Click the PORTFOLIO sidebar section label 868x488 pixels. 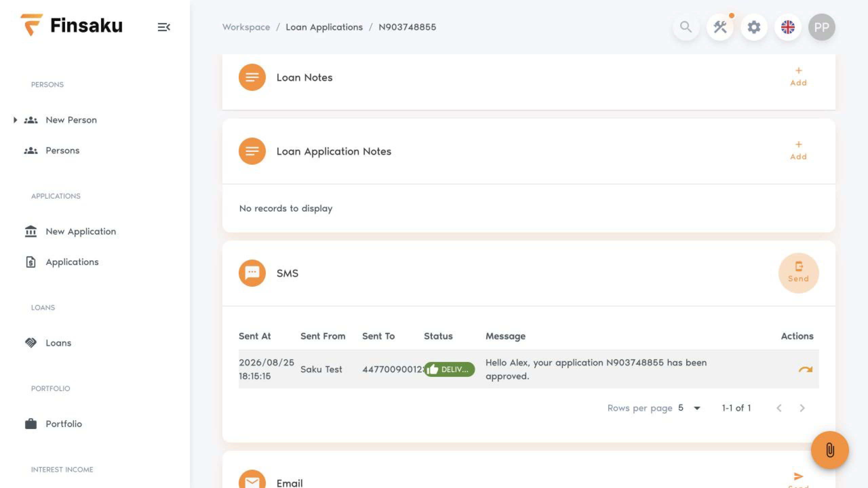click(x=51, y=388)
